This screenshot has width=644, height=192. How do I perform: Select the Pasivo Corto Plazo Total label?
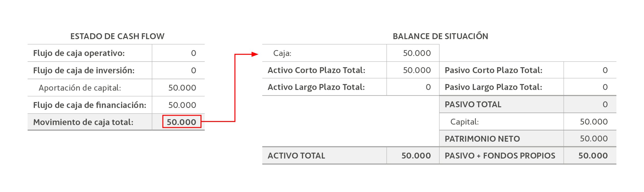pos(493,70)
